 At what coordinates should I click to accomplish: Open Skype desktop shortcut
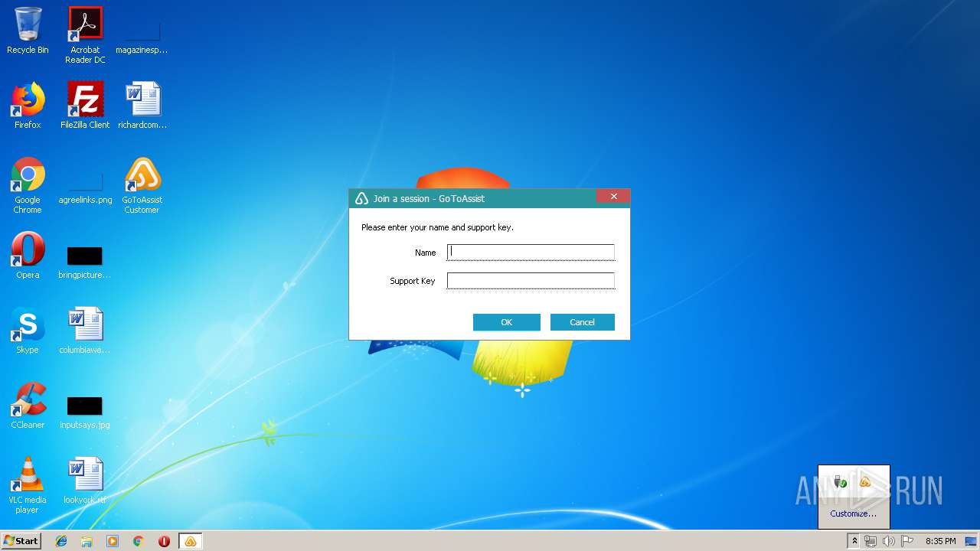click(28, 331)
